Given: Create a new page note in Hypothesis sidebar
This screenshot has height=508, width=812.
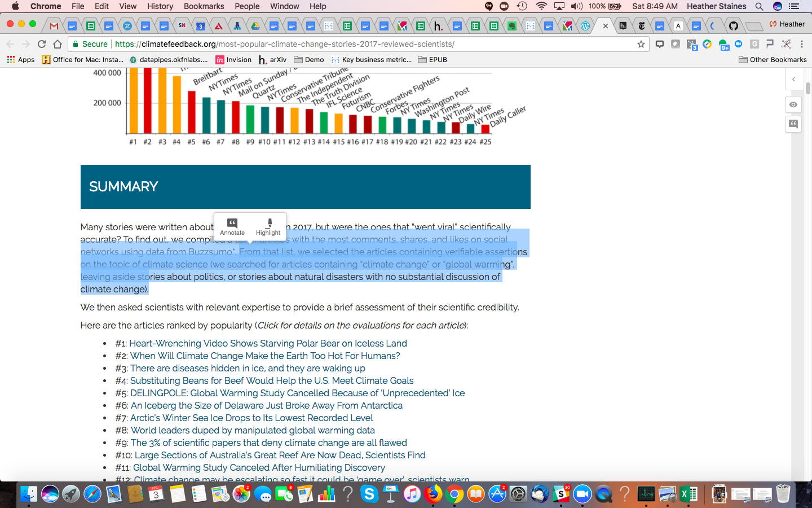Looking at the screenshot, I should tap(793, 124).
